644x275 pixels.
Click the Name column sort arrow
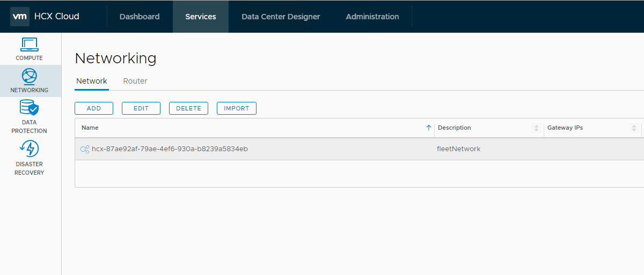[x=428, y=128]
